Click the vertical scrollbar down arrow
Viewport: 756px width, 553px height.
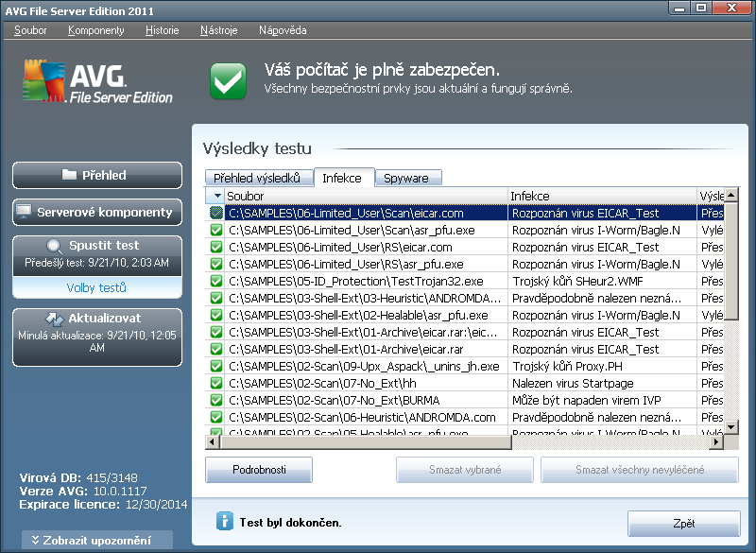[731, 426]
